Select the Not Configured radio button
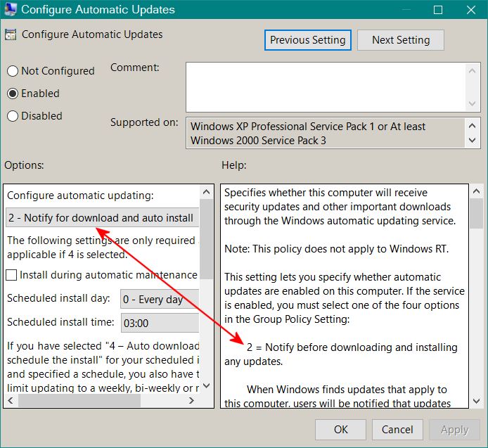The image size is (488, 448). 13,71
